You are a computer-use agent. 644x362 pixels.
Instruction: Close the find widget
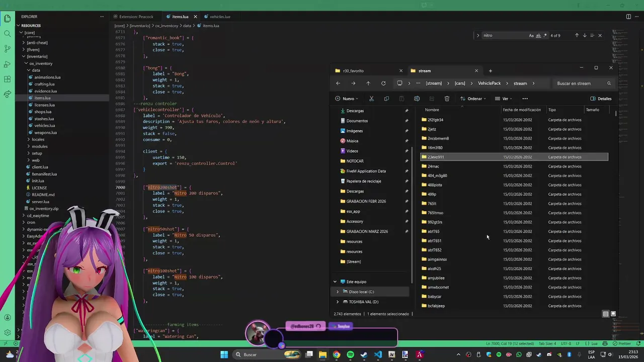600,36
